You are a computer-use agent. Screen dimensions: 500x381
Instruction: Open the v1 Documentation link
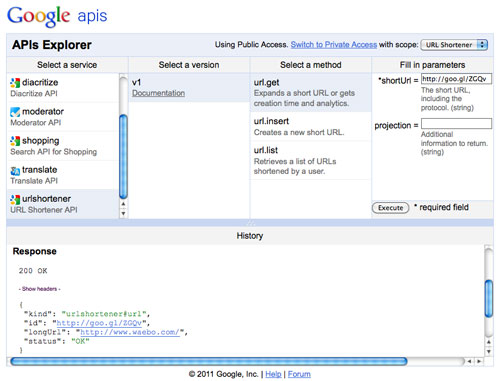tap(158, 93)
